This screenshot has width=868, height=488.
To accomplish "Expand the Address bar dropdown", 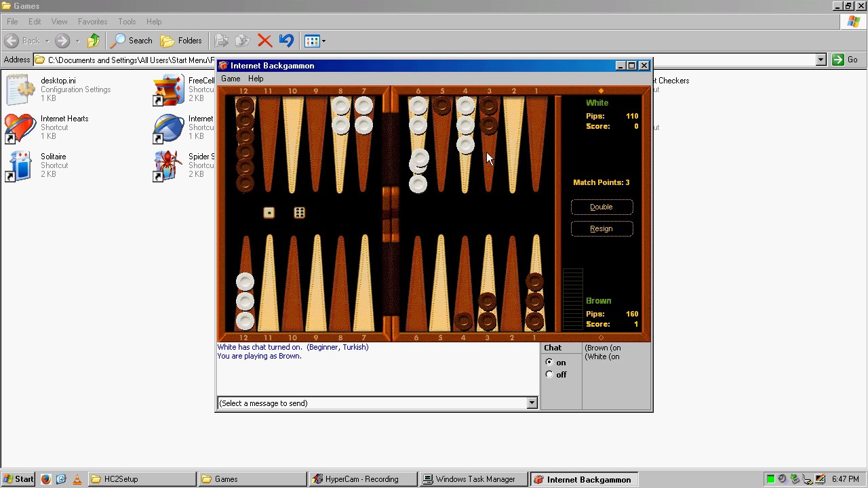I will pyautogui.click(x=821, y=60).
